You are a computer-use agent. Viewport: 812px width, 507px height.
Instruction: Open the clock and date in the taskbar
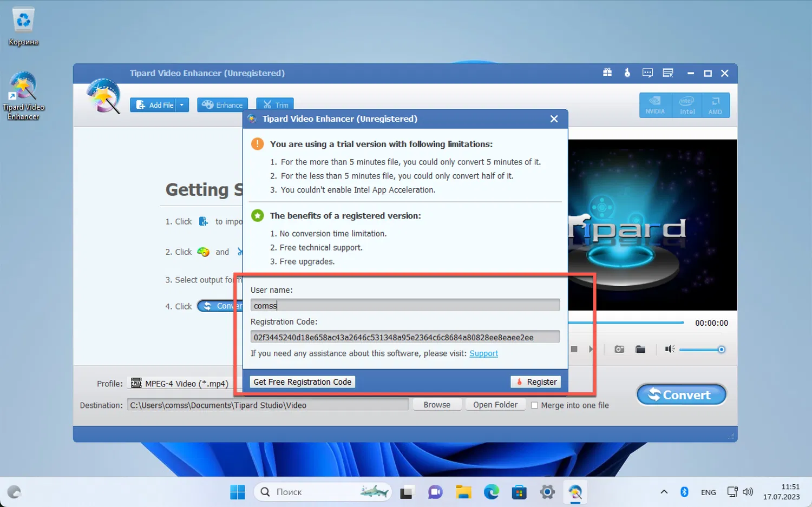[x=781, y=492]
